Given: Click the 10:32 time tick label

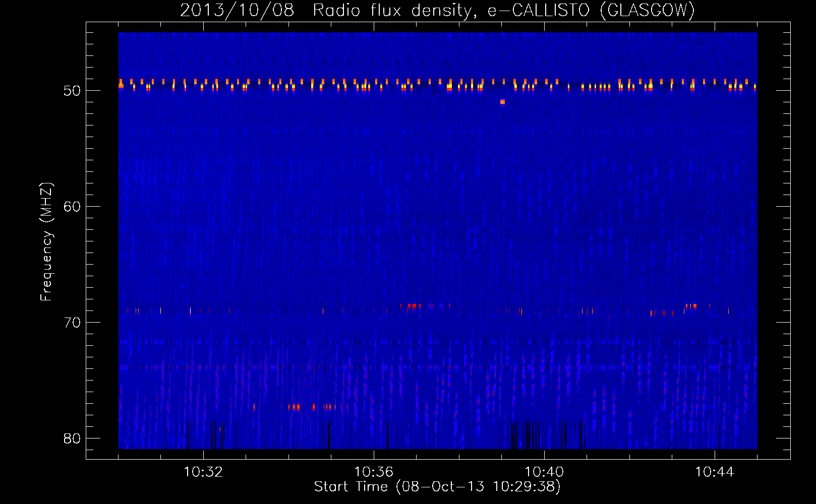Looking at the screenshot, I should point(203,472).
